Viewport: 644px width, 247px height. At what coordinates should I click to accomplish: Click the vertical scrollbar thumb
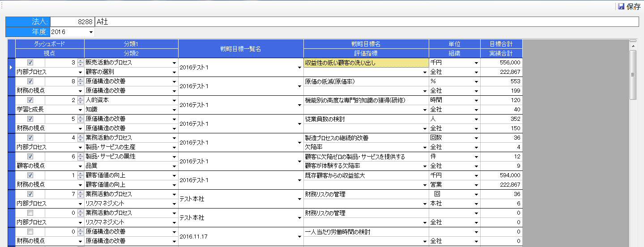[633, 74]
